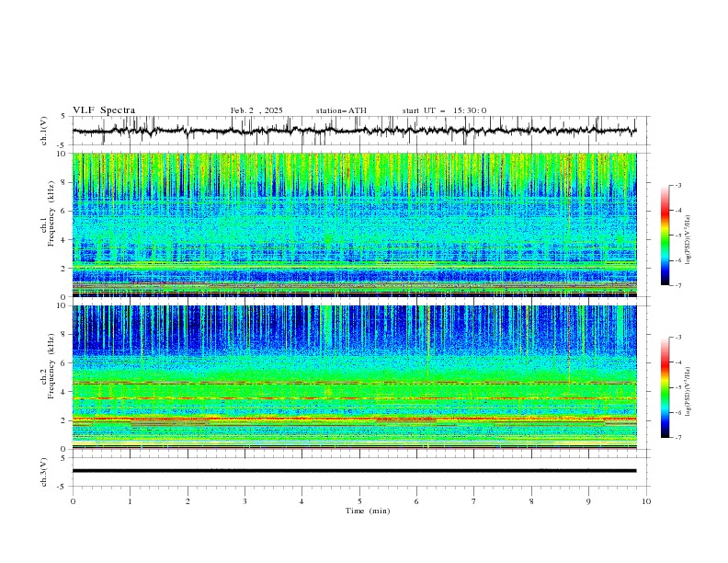
Task: Click the time axis tick label "10"
Action: click(646, 501)
